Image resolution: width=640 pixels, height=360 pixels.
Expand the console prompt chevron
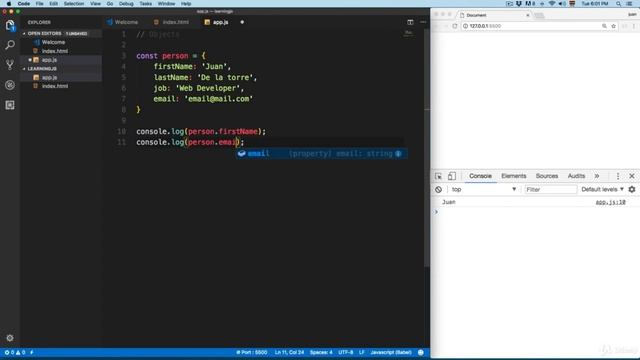pos(436,212)
